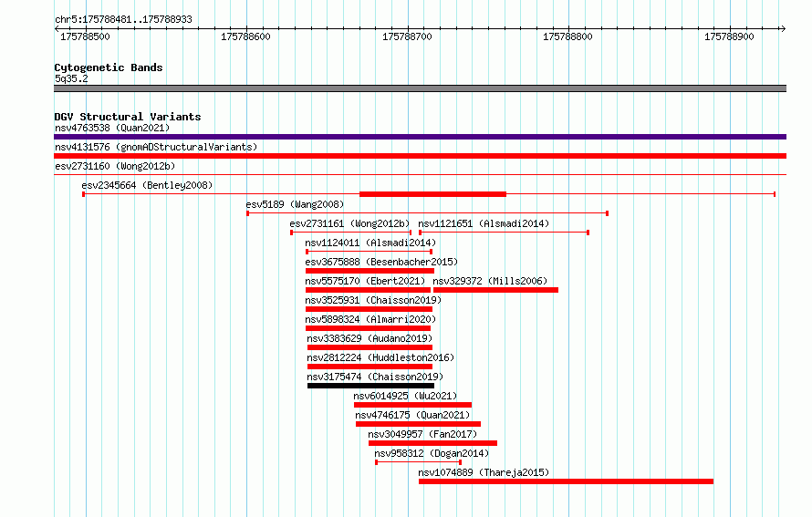Click ruler position 175788700
The image size is (812, 517).
tap(407, 36)
